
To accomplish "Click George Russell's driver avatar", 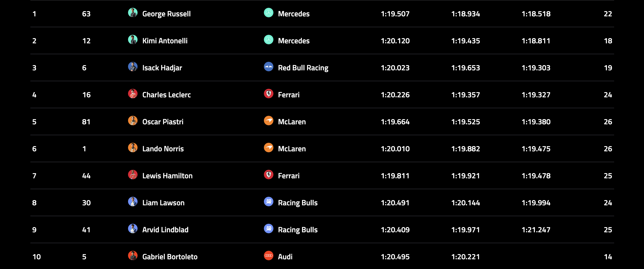I will click(x=133, y=13).
